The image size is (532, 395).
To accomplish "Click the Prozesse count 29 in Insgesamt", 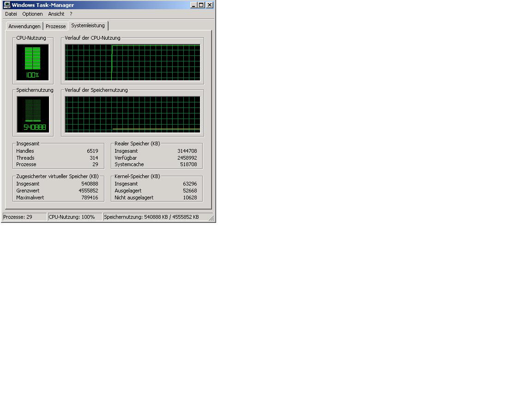I will pos(95,164).
